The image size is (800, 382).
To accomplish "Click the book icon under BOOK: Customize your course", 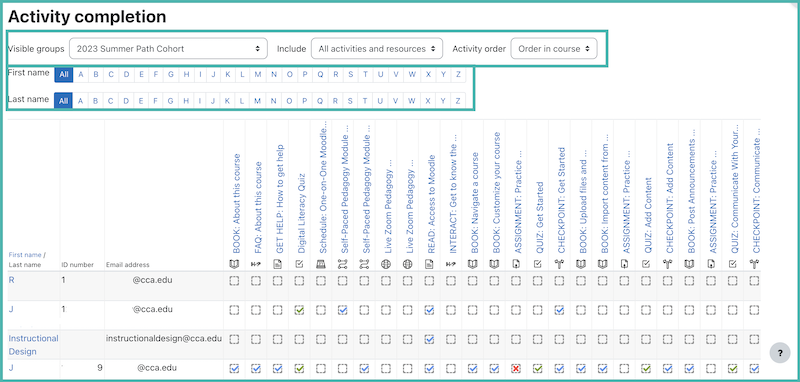I will pos(494,264).
